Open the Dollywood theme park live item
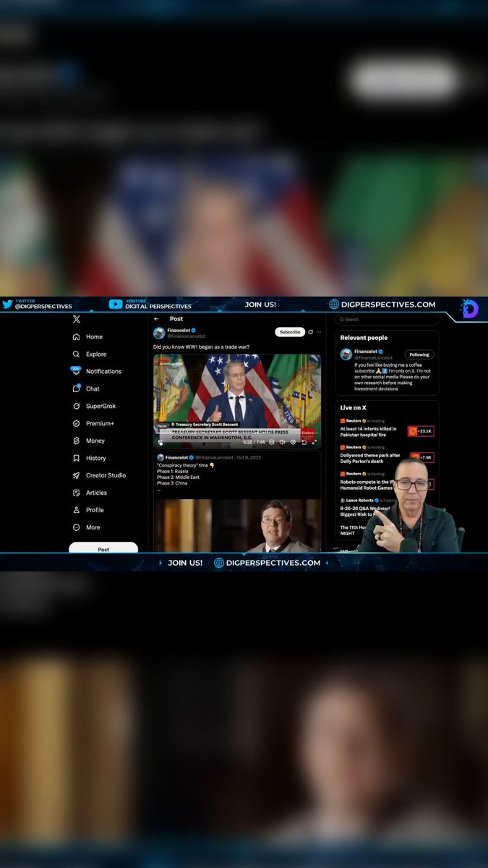 tap(370, 459)
